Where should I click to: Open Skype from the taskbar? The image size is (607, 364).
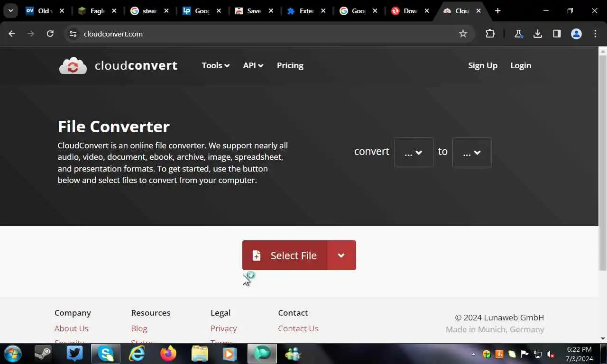[x=106, y=354]
